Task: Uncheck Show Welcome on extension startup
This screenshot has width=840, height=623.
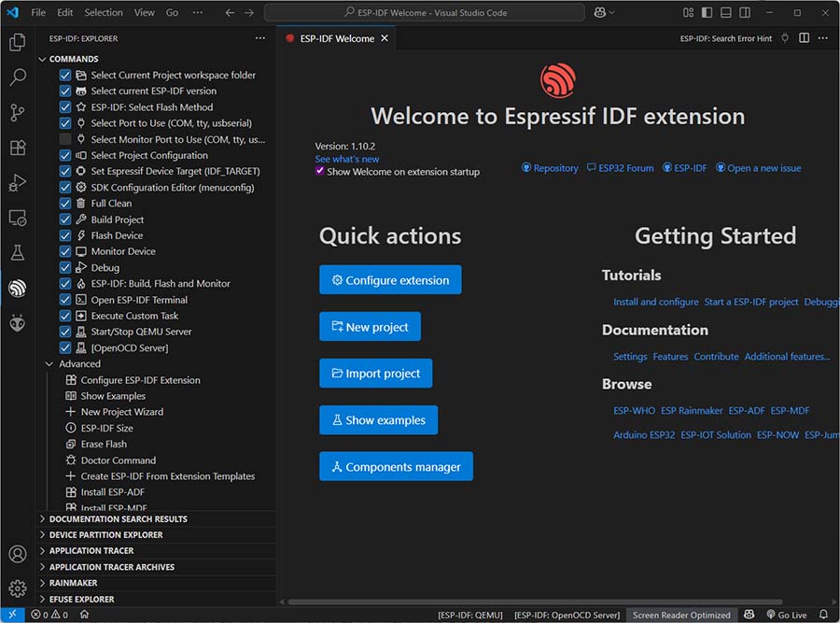Action: point(320,171)
